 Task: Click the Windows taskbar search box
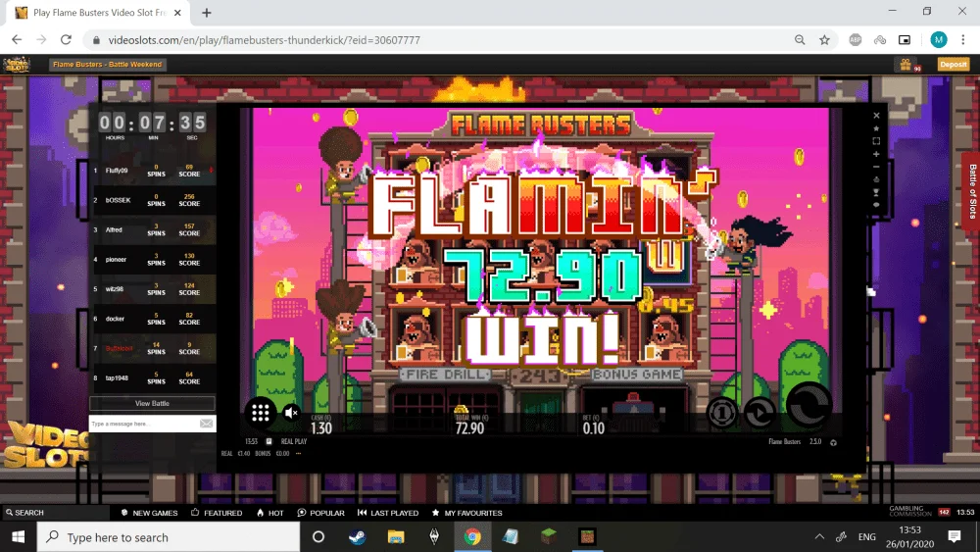pyautogui.click(x=169, y=537)
